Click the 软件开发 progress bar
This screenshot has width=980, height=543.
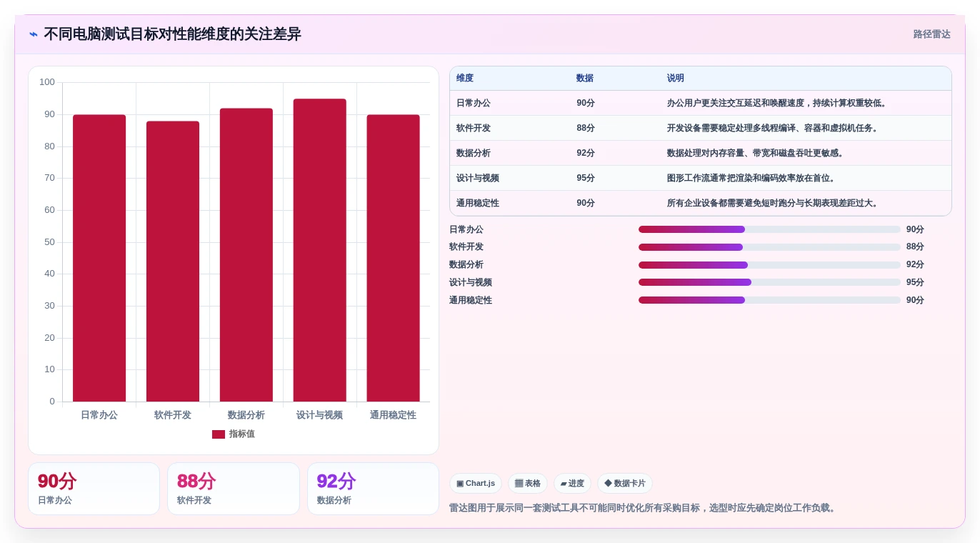click(769, 247)
